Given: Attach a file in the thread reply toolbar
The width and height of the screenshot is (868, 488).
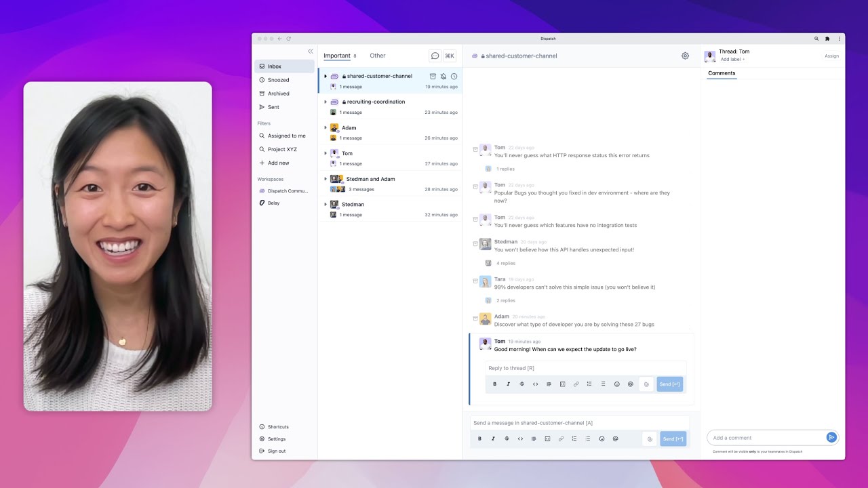Looking at the screenshot, I should point(646,384).
